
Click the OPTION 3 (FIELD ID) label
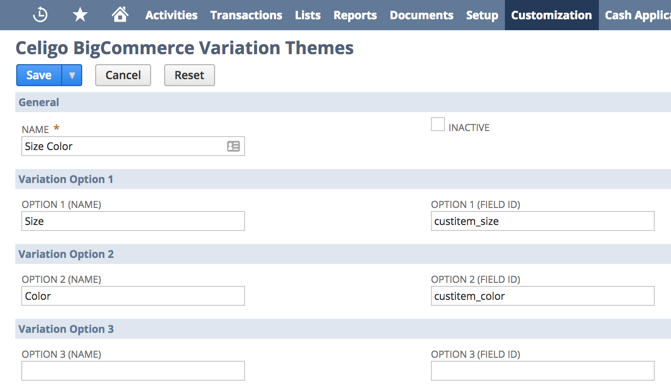pyautogui.click(x=475, y=354)
